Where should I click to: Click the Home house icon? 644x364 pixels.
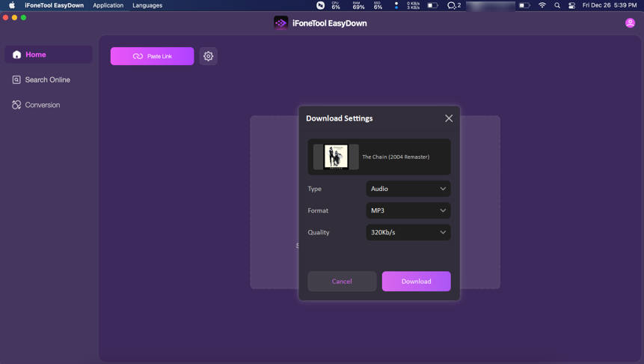(17, 55)
